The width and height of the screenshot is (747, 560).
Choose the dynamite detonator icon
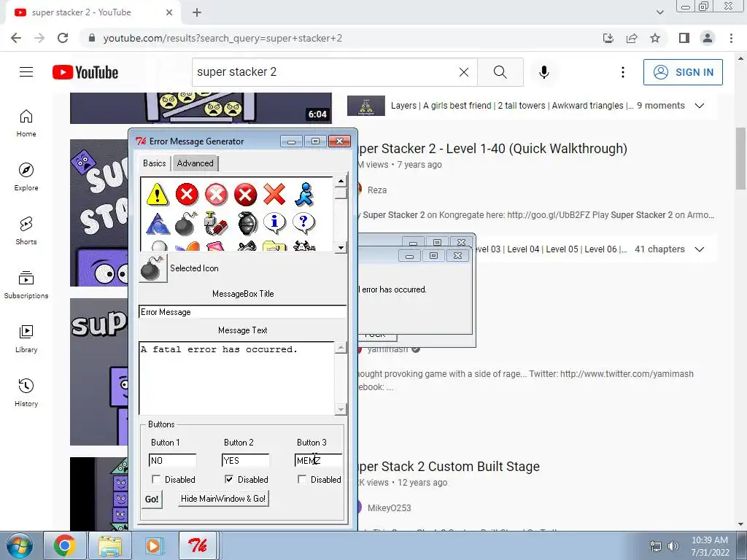point(216,223)
